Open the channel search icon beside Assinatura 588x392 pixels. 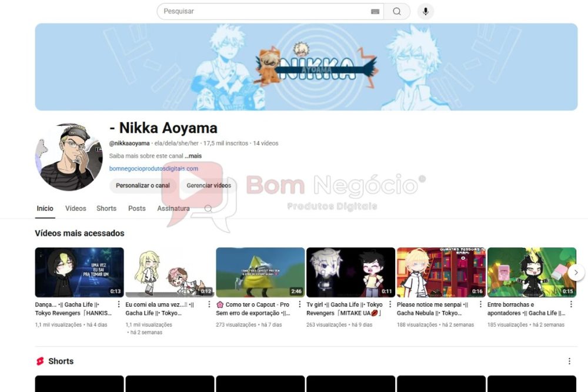(208, 209)
